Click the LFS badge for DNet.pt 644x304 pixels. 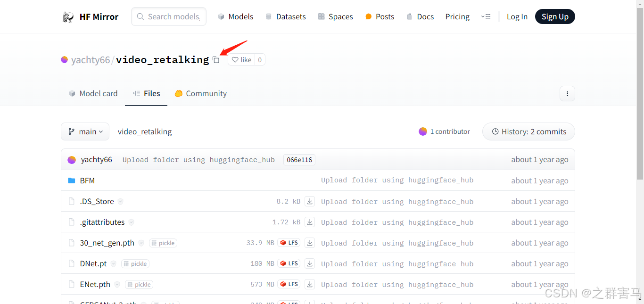coord(289,263)
